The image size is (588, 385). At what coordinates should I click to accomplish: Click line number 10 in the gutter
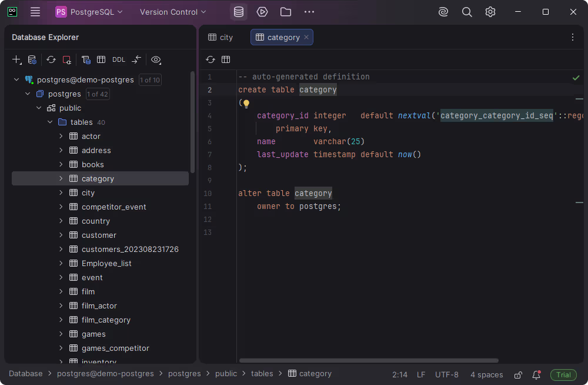pos(208,194)
